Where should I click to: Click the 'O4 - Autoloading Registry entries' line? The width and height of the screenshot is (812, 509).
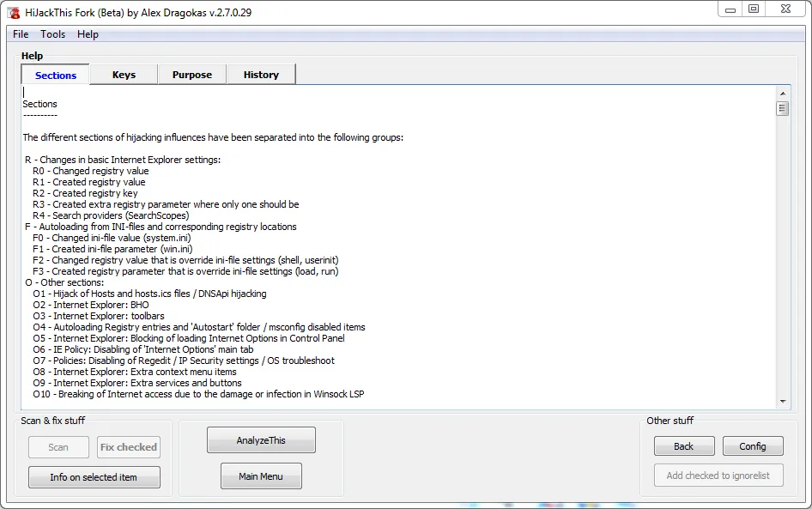point(199,327)
